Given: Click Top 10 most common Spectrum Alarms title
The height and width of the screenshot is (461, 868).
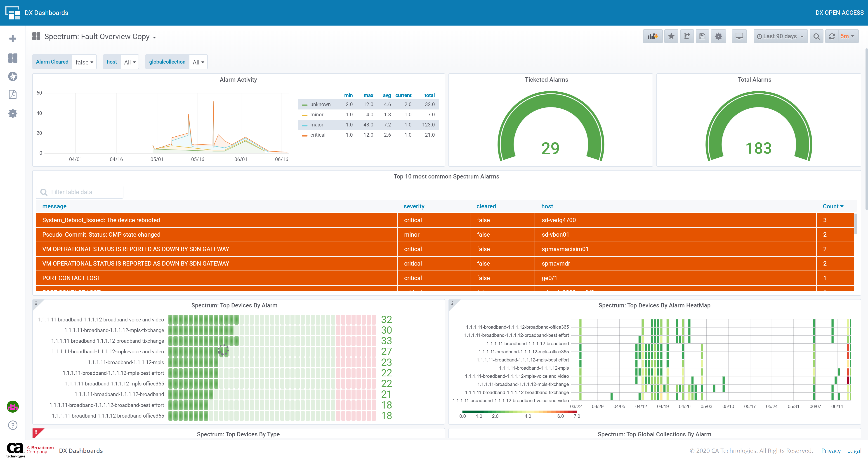Looking at the screenshot, I should [446, 176].
